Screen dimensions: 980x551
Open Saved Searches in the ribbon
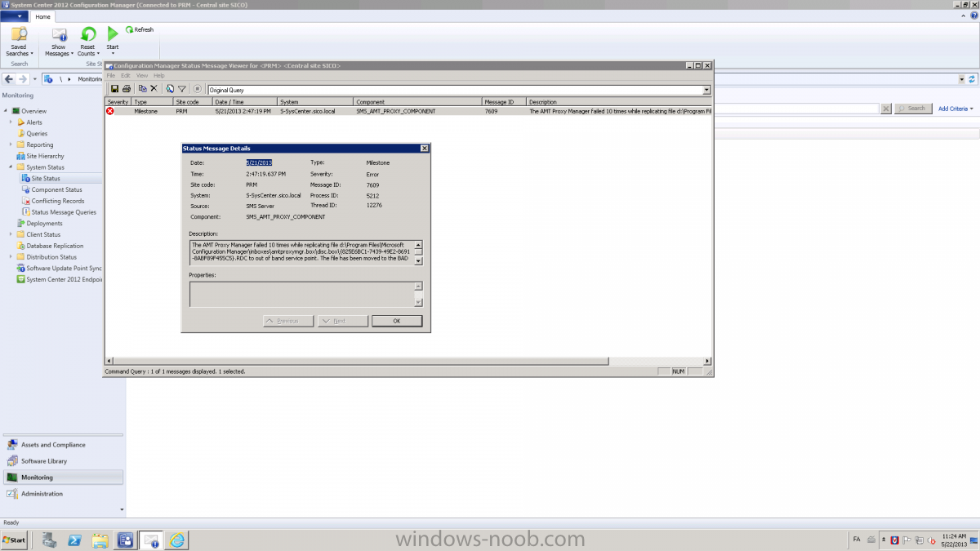click(19, 42)
